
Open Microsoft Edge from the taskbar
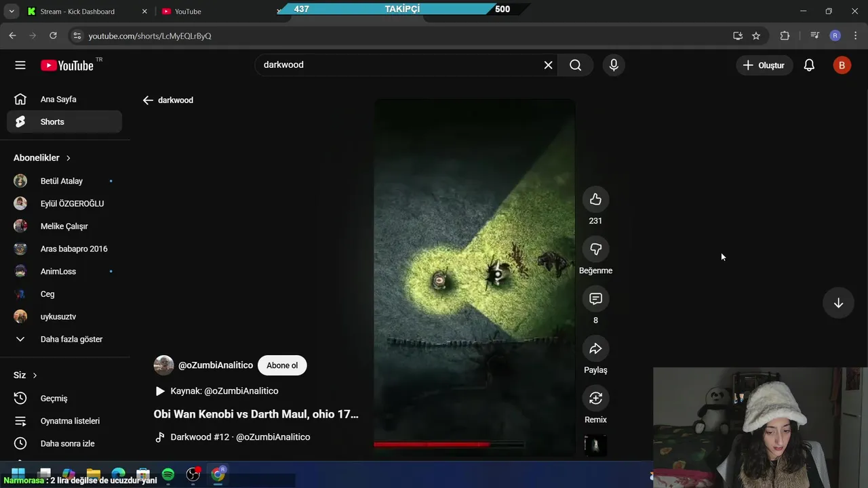tap(118, 474)
